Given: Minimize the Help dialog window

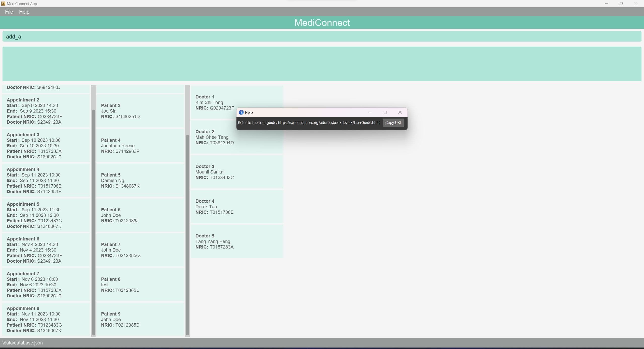Looking at the screenshot, I should click(x=370, y=112).
